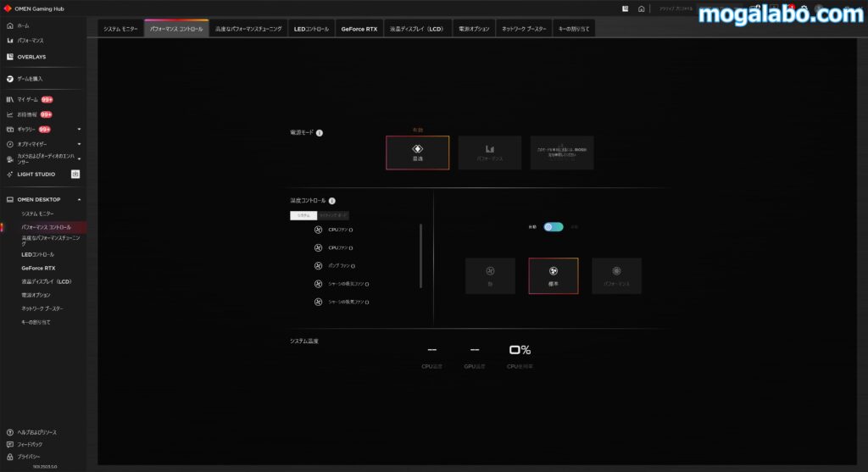Select the パフォーマンス power mode
This screenshot has width=868, height=472.
point(490,153)
